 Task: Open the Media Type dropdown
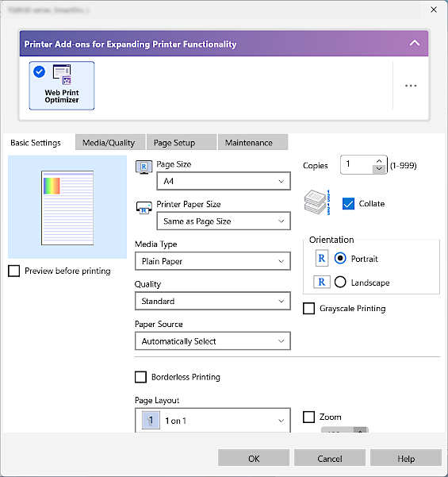pos(213,261)
